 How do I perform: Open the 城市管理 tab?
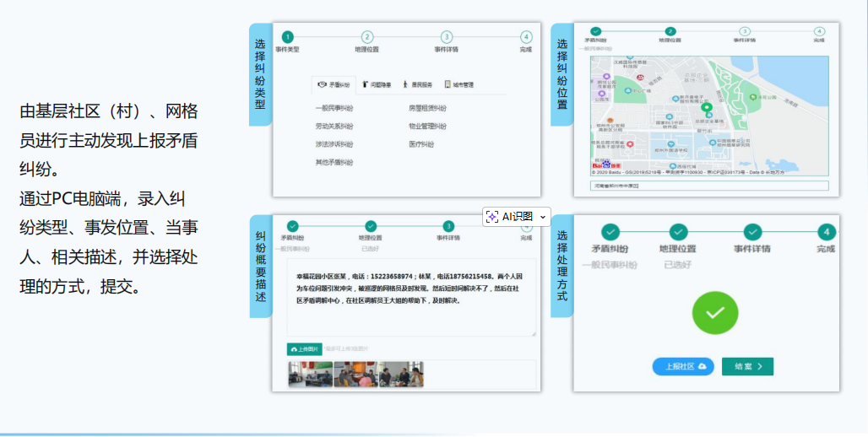click(459, 85)
